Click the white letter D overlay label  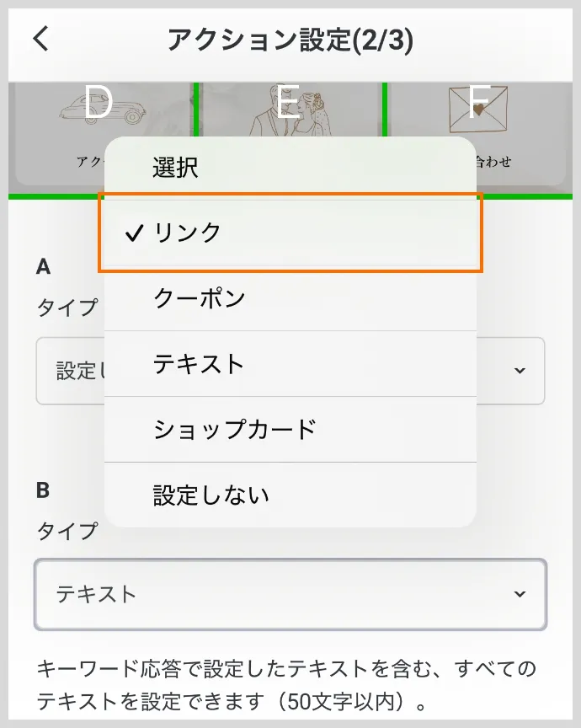pyautogui.click(x=99, y=101)
